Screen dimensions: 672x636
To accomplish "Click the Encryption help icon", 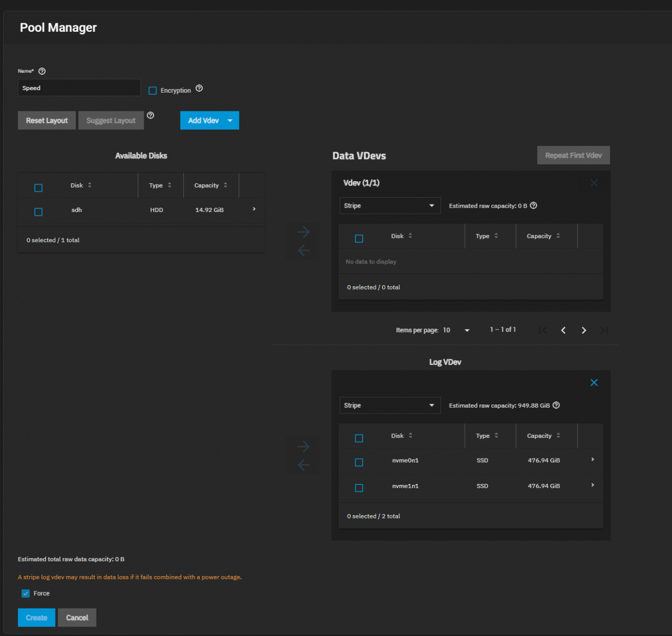I will point(199,89).
